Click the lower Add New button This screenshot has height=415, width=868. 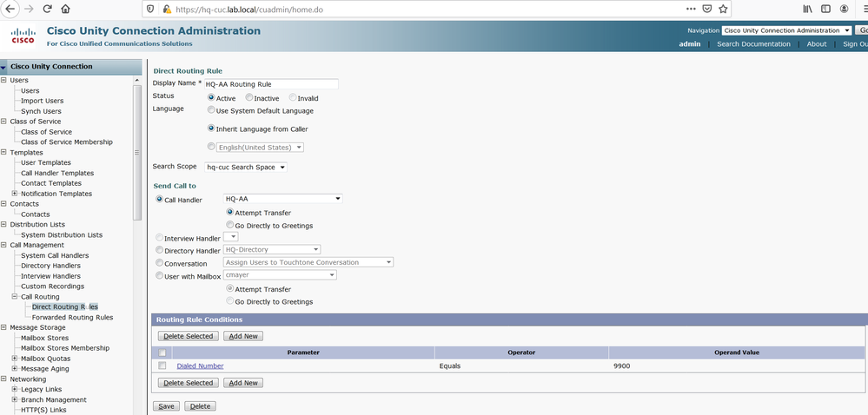point(243,383)
